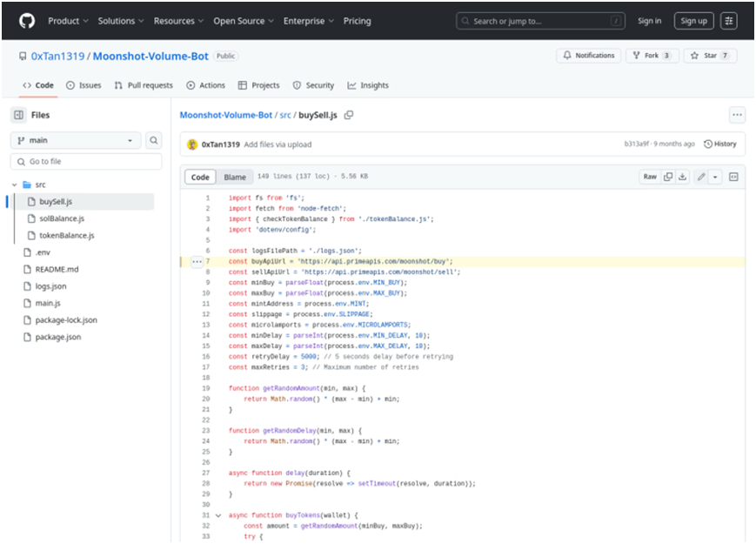The width and height of the screenshot is (756, 544).
Task: Open the History link
Action: coord(719,144)
